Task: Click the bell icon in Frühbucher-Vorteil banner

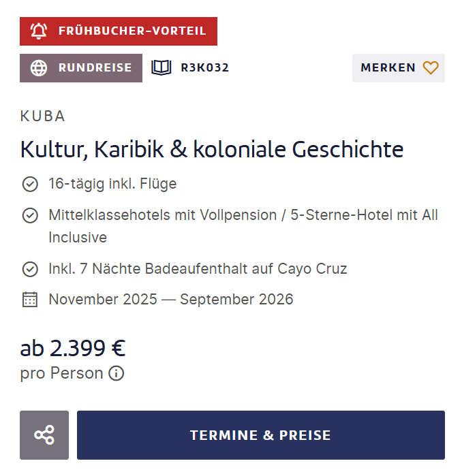Action: pyautogui.click(x=39, y=31)
